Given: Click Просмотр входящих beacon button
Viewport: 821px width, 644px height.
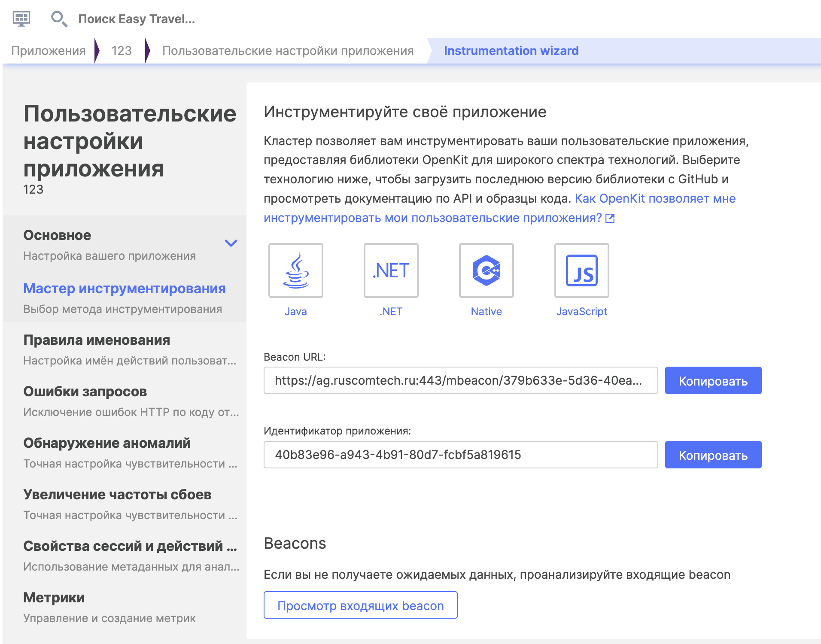Looking at the screenshot, I should click(x=361, y=605).
